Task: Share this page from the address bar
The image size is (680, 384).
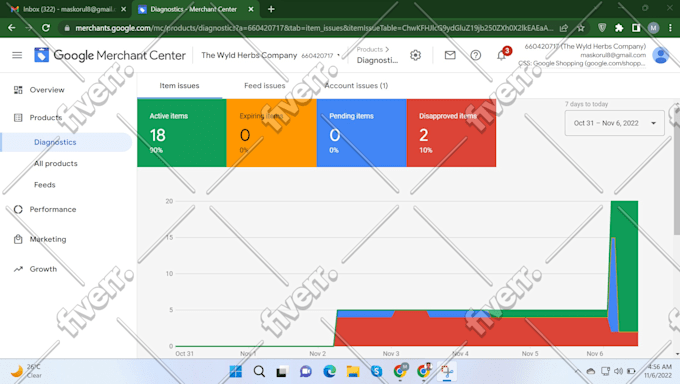Action: click(x=564, y=28)
